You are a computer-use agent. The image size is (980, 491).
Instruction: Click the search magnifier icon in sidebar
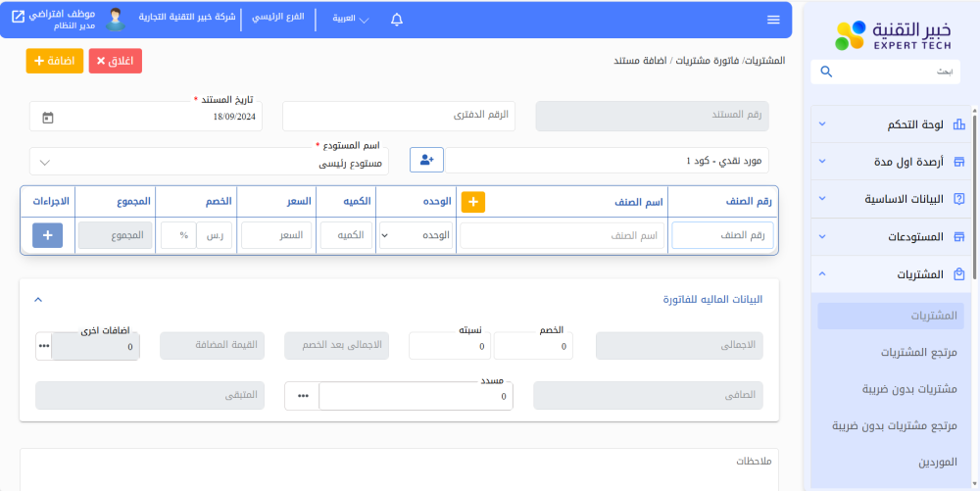point(826,72)
